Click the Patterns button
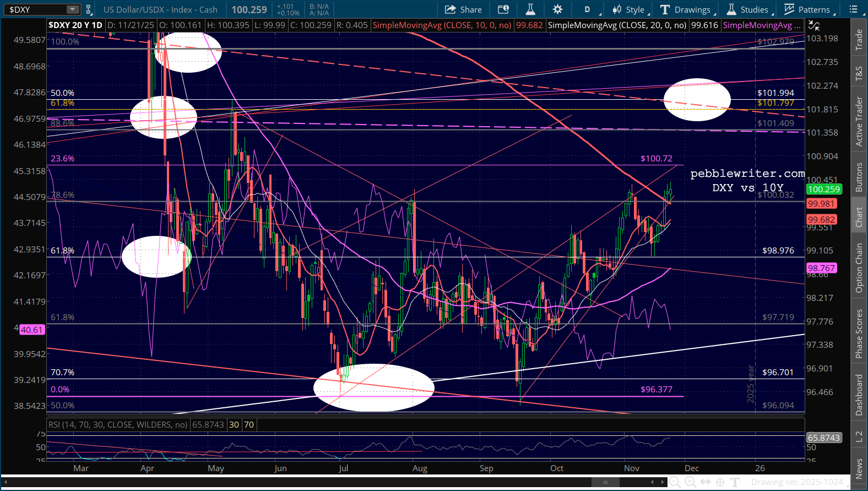Screen dimensions: 868x491 [809, 9]
